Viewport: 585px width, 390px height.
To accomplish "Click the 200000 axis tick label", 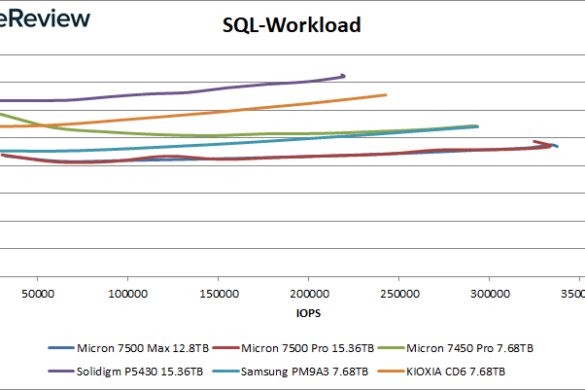I will pyautogui.click(x=309, y=294).
